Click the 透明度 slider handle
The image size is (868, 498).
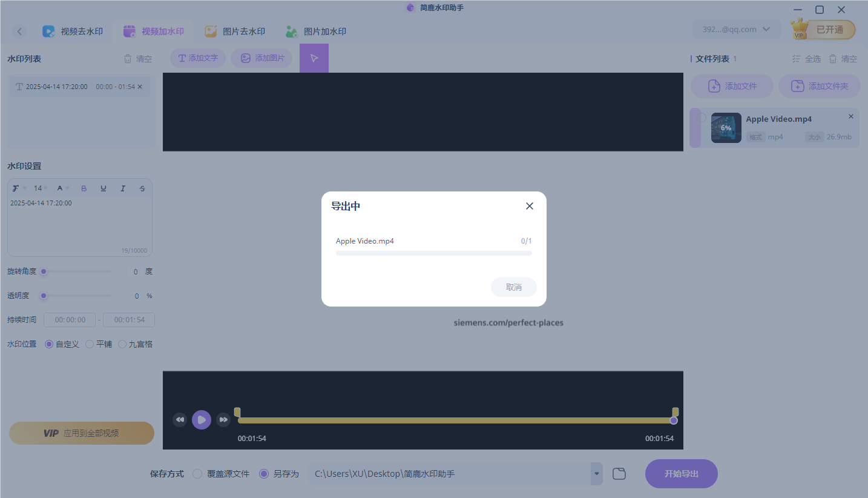tap(44, 296)
